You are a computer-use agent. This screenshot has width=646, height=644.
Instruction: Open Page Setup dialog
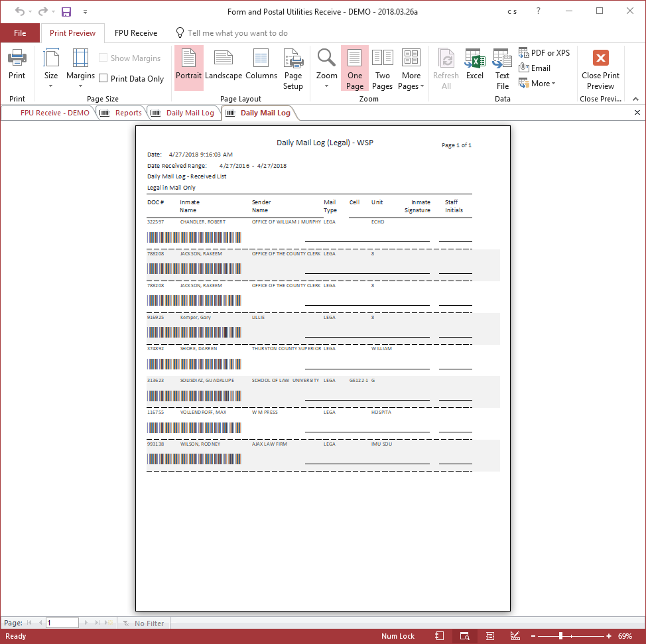click(x=293, y=69)
